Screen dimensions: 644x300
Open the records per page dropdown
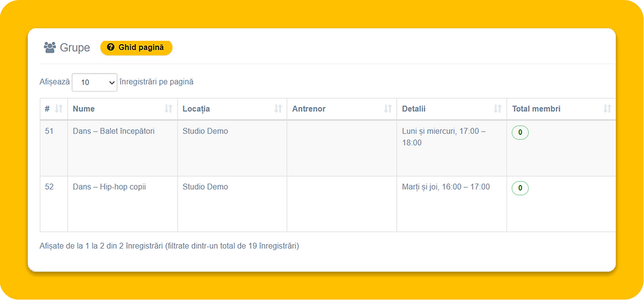pos(95,82)
